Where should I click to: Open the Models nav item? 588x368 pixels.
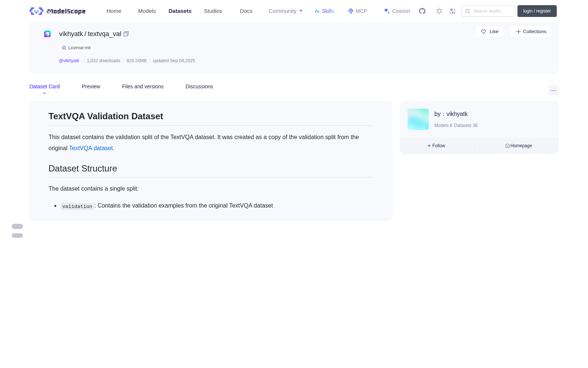(x=147, y=11)
